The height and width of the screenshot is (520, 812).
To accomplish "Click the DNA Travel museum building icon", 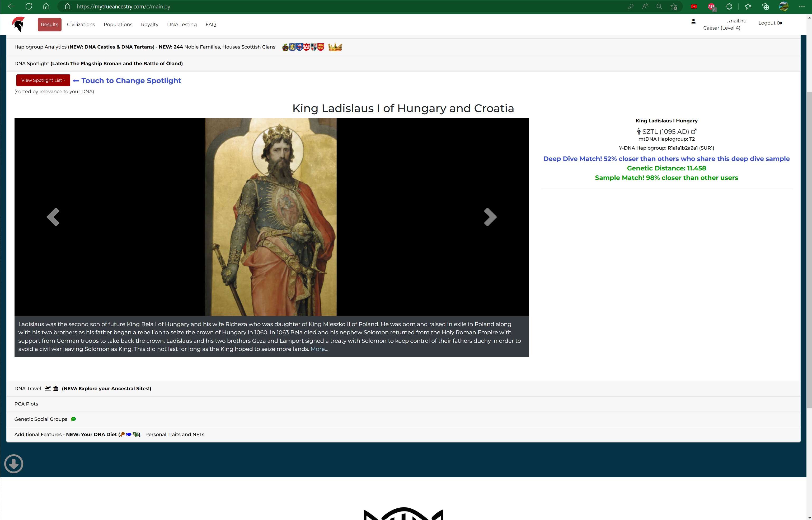I will click(56, 388).
